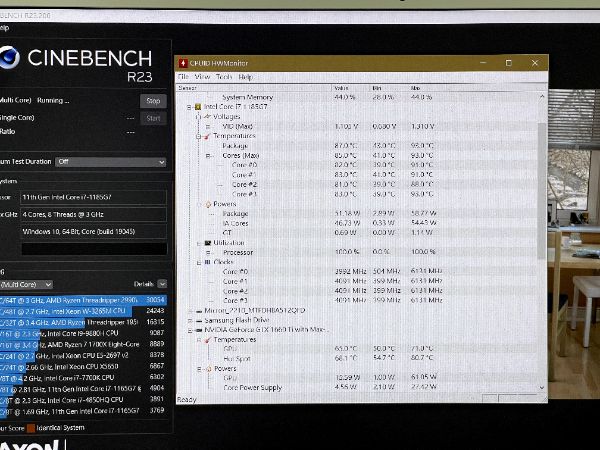The image size is (600, 450).
Task: Maximize the HWMonitor window
Action: click(509, 63)
